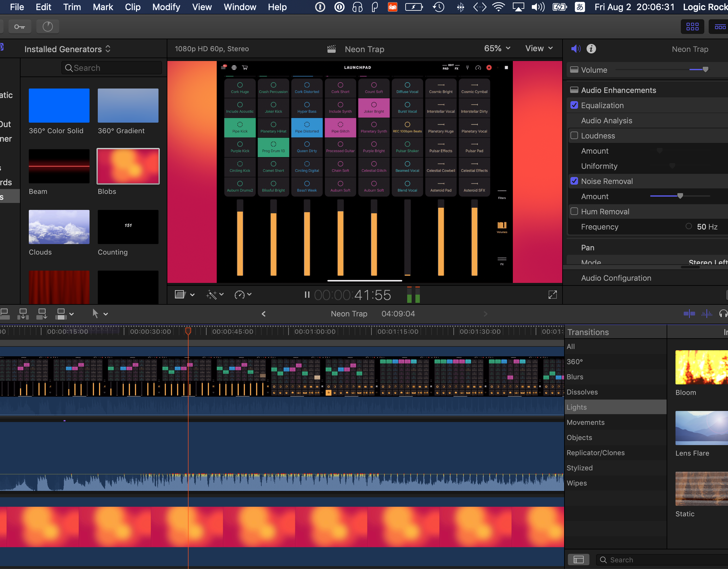Open the background tasks circular icon
The image size is (728, 569).
point(48,27)
